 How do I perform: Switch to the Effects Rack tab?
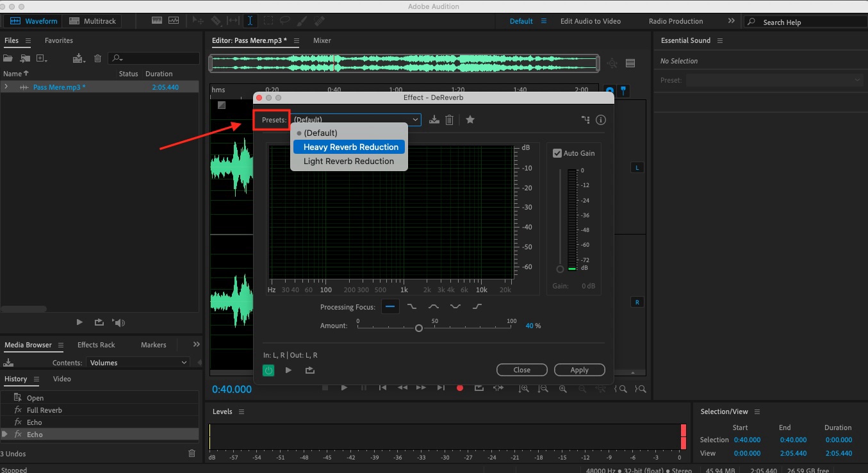click(96, 345)
